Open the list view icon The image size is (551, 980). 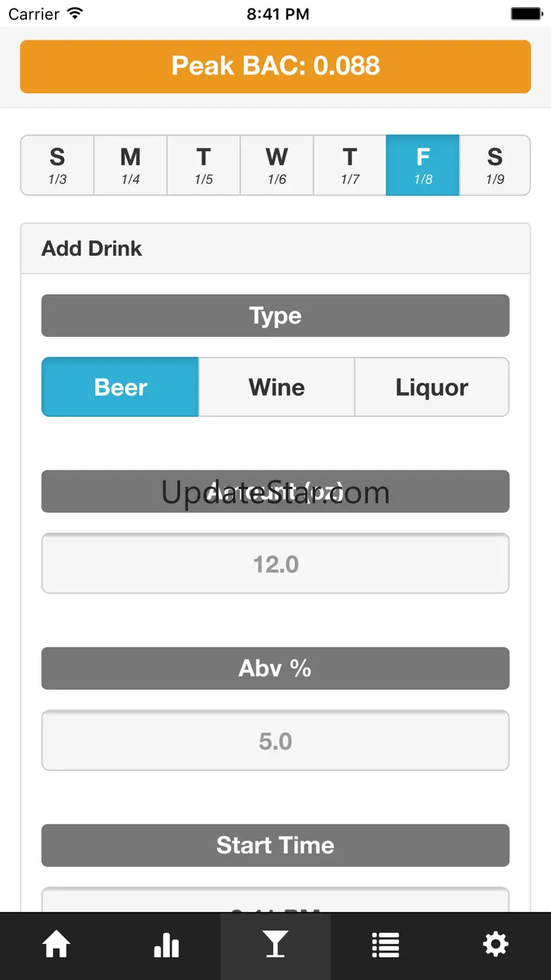[x=385, y=945]
